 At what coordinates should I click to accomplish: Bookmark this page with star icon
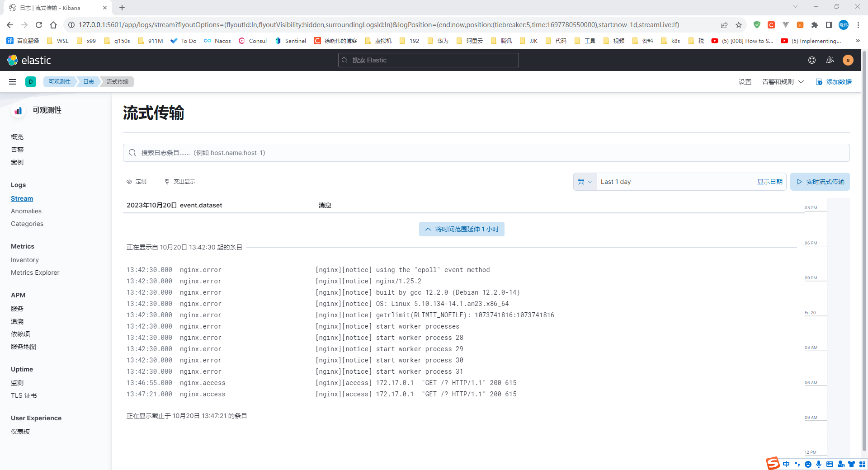pos(739,25)
